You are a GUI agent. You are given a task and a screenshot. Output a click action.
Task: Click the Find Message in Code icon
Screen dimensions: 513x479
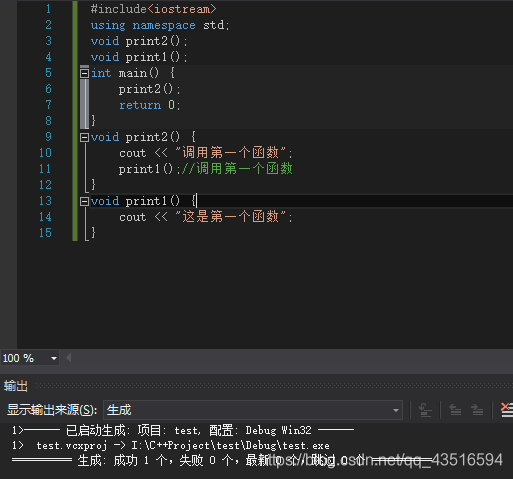coord(425,410)
